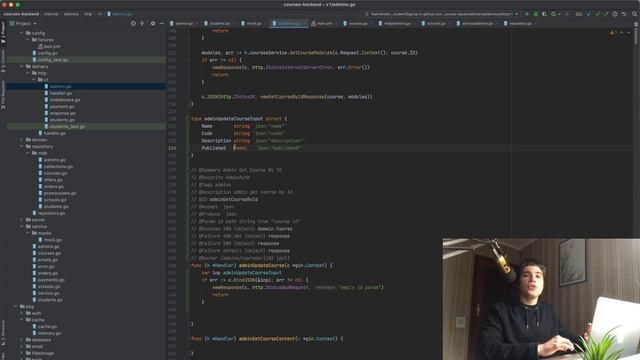The image size is (640, 360).
Task: Click the Git update project blue arrow
Action: coord(589,14)
